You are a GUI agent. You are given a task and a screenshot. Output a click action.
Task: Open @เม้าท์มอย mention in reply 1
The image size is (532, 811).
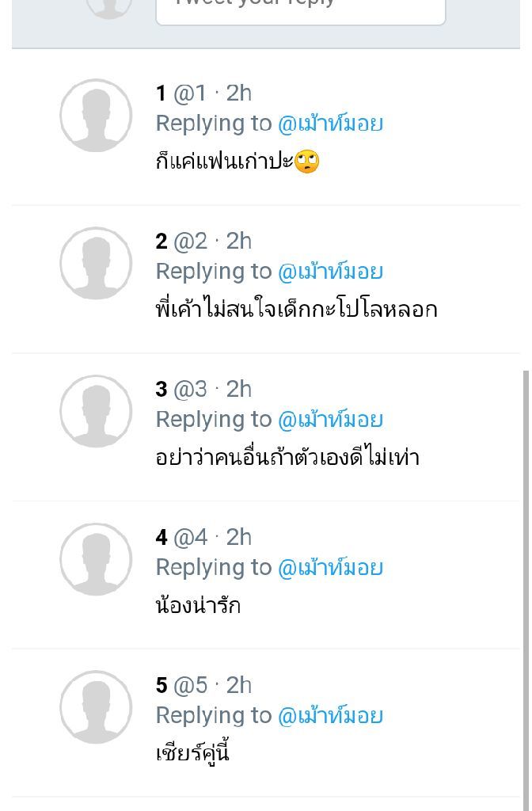(x=330, y=124)
